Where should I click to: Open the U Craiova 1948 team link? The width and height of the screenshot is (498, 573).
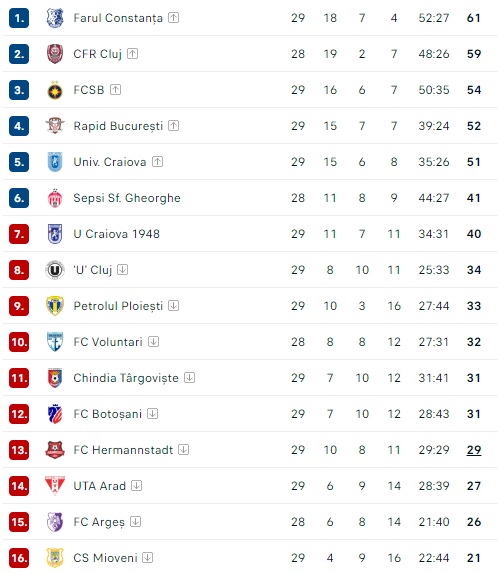(117, 234)
